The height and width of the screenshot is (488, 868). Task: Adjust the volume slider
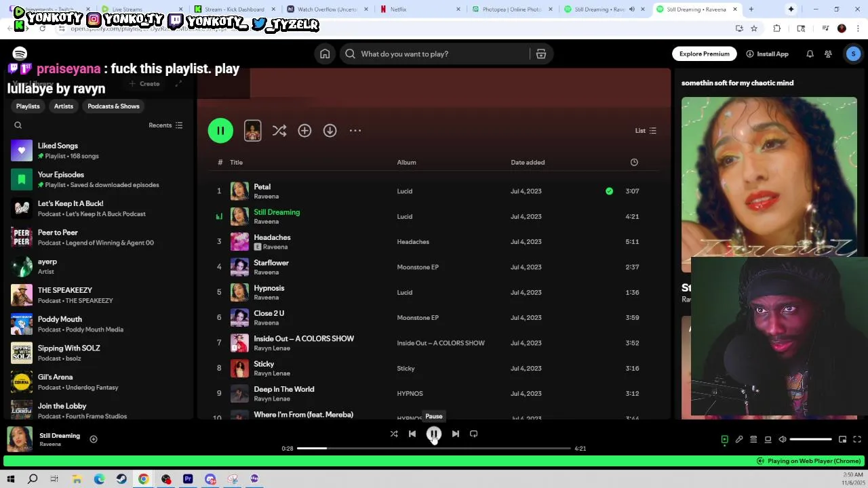coord(811,439)
